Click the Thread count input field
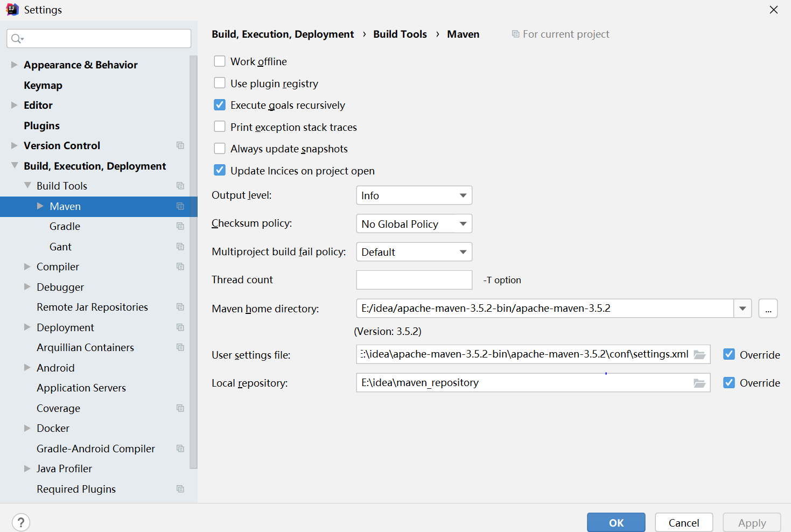This screenshot has width=791, height=532. (414, 280)
